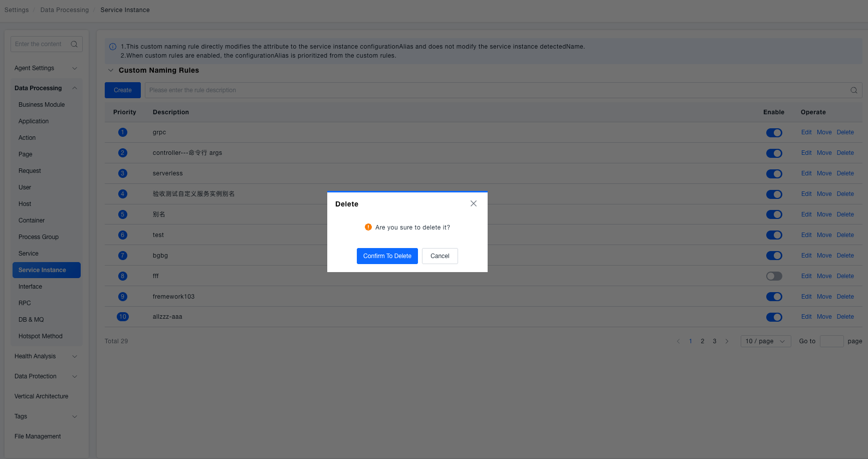Collapse the Data Processing section
The image size is (868, 459).
tap(46, 88)
